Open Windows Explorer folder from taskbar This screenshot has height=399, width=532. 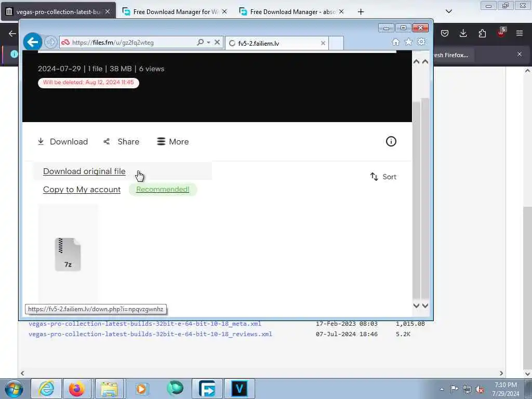click(x=109, y=389)
